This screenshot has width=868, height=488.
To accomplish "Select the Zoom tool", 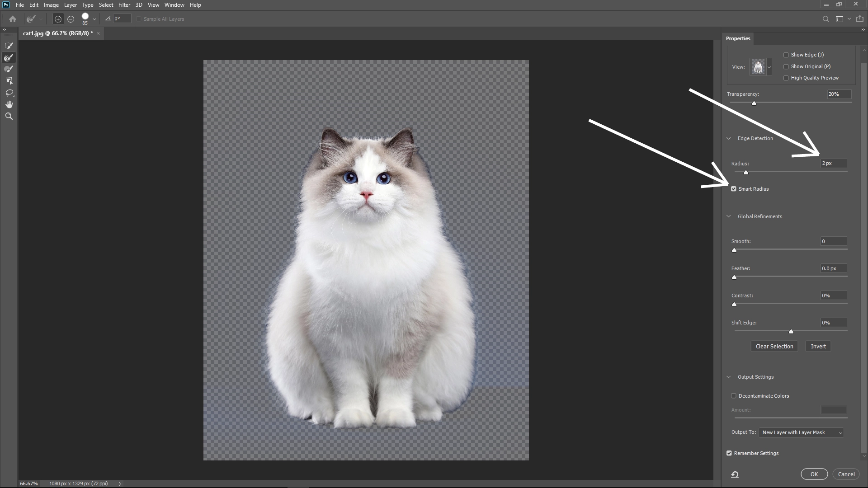I will [9, 116].
